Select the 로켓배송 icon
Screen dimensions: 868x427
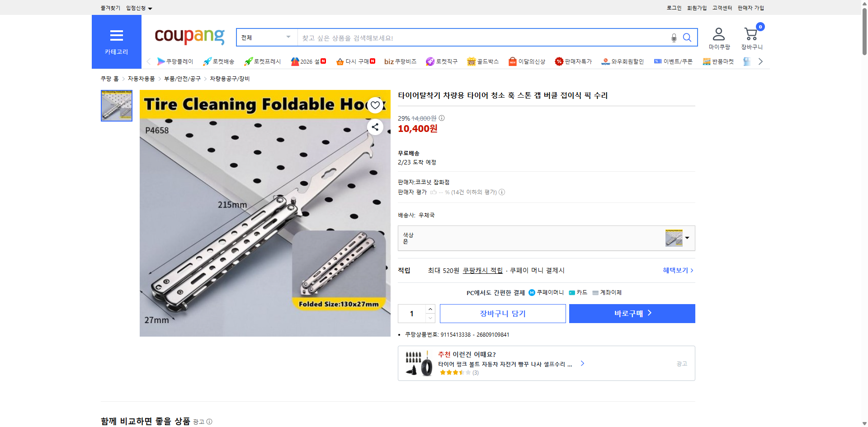coord(207,61)
